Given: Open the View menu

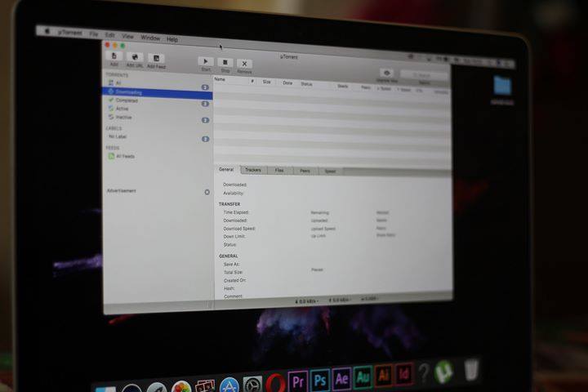Looking at the screenshot, I should [x=128, y=37].
